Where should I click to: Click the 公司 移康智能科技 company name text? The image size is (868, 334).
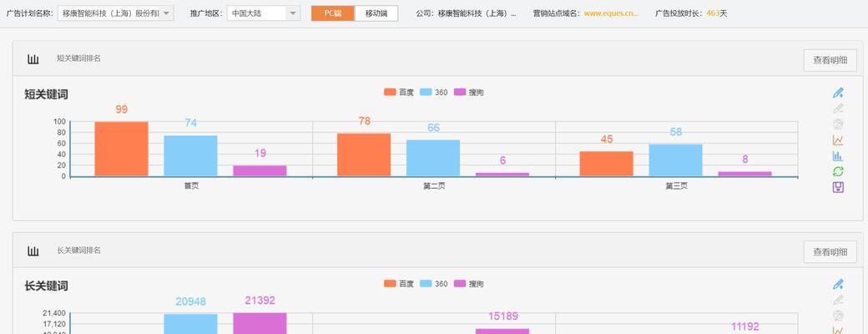[x=477, y=13]
